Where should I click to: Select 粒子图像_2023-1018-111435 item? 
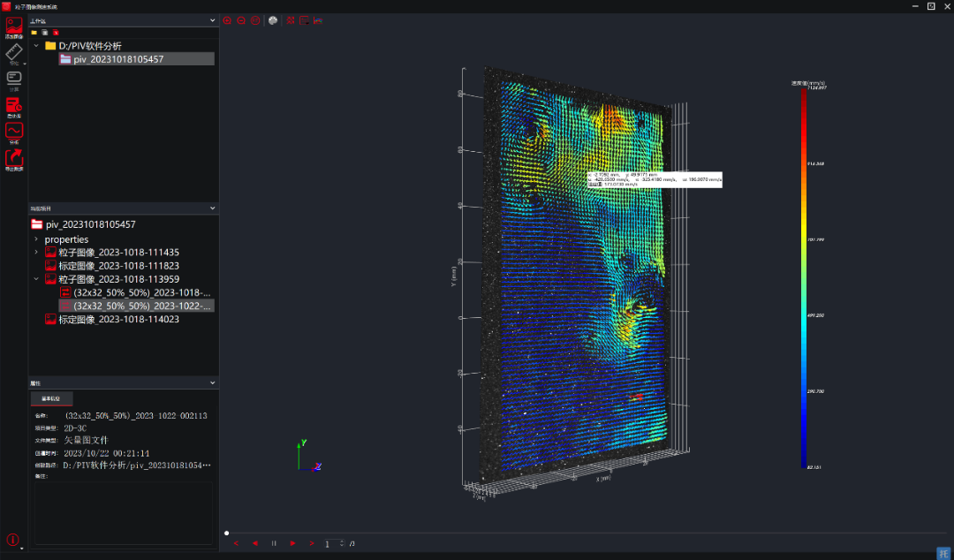(118, 252)
